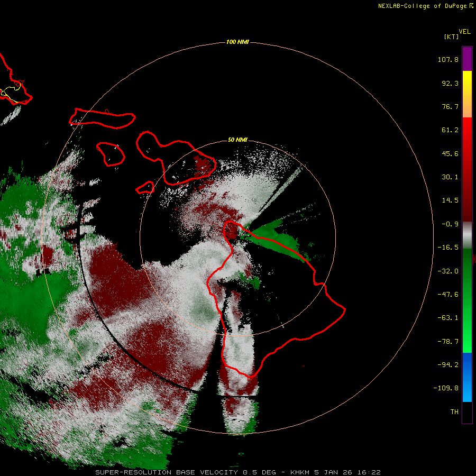This screenshot has width=476, height=476.
Task: Click the -0.9 velocity scale value
Action: coord(450,224)
